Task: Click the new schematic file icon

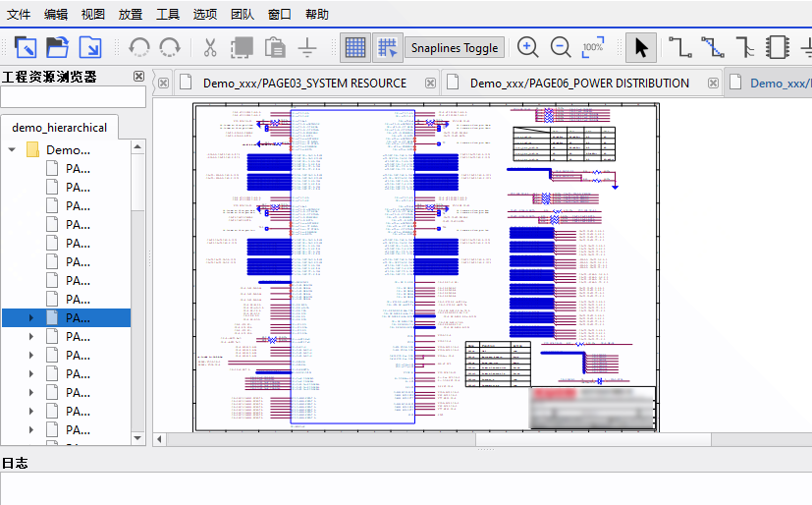Action: point(26,47)
